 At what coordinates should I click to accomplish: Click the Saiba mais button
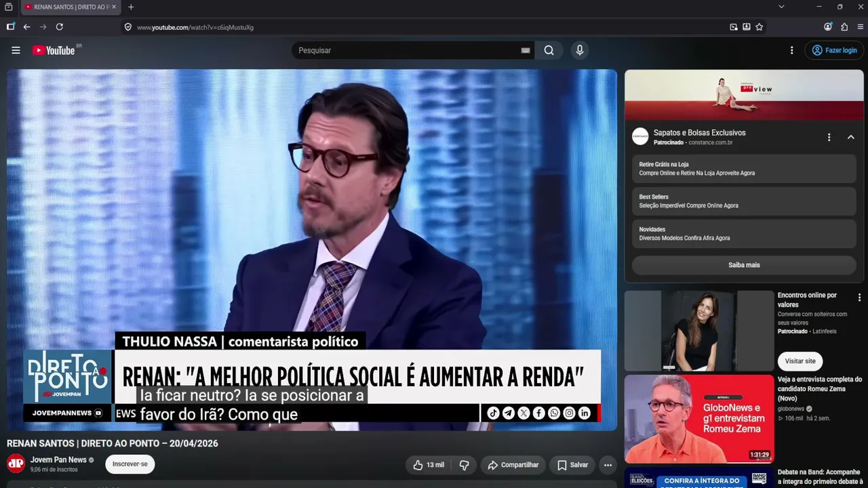tap(744, 265)
